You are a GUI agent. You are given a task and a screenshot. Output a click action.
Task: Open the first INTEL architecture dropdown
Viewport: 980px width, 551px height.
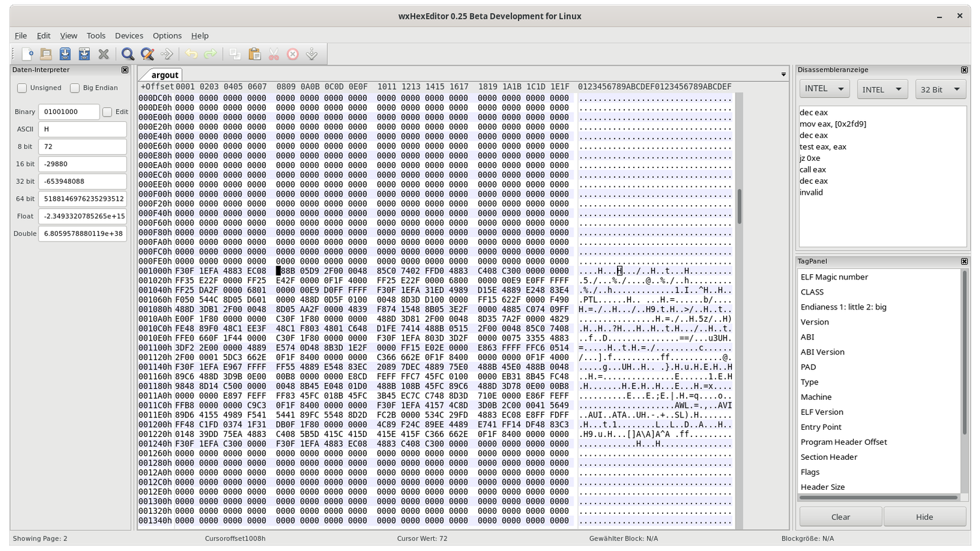(x=823, y=88)
